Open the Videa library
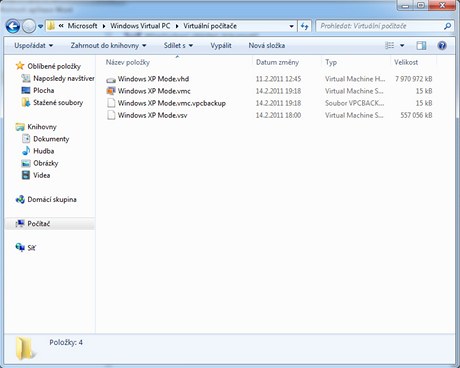The image size is (460, 368). [42, 175]
